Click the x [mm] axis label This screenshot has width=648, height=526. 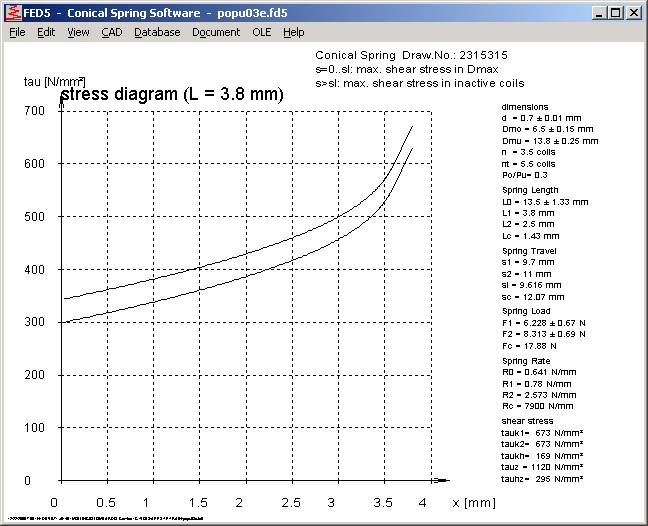click(471, 501)
